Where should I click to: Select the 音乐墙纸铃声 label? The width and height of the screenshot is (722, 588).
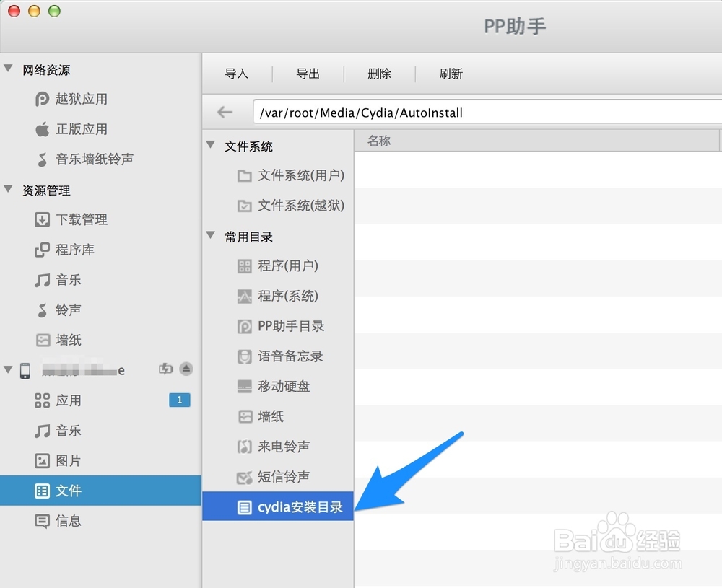pos(95,159)
